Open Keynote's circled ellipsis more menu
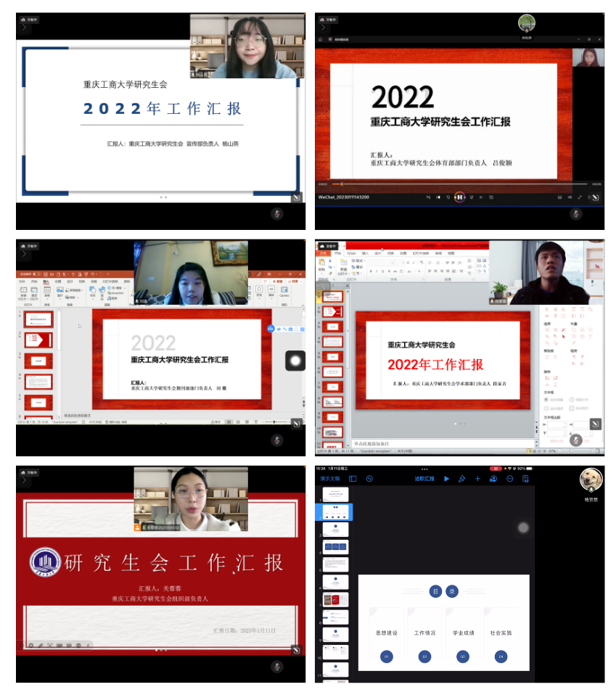 pyautogui.click(x=509, y=479)
